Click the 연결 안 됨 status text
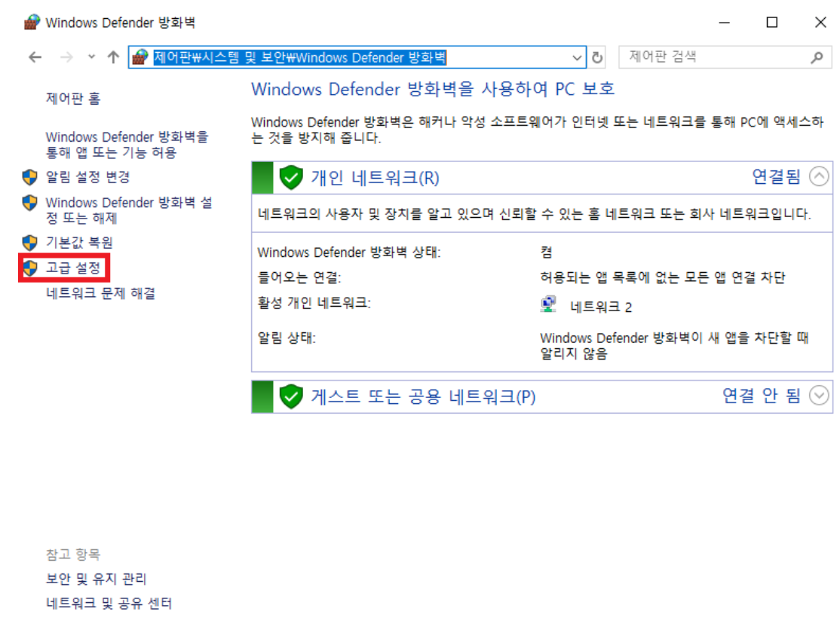Image resolution: width=840 pixels, height=630 pixels. [762, 396]
